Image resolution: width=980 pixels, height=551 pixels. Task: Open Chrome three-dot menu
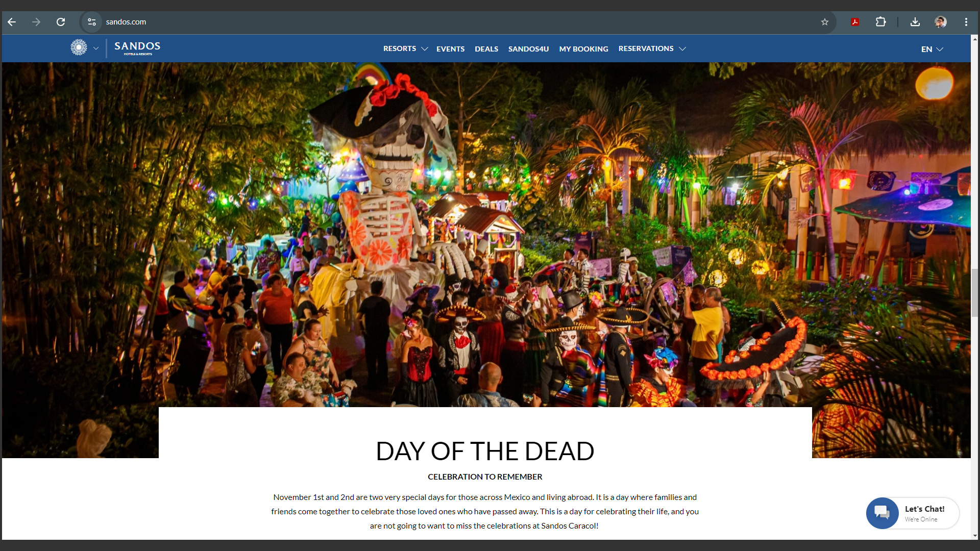[x=966, y=22]
